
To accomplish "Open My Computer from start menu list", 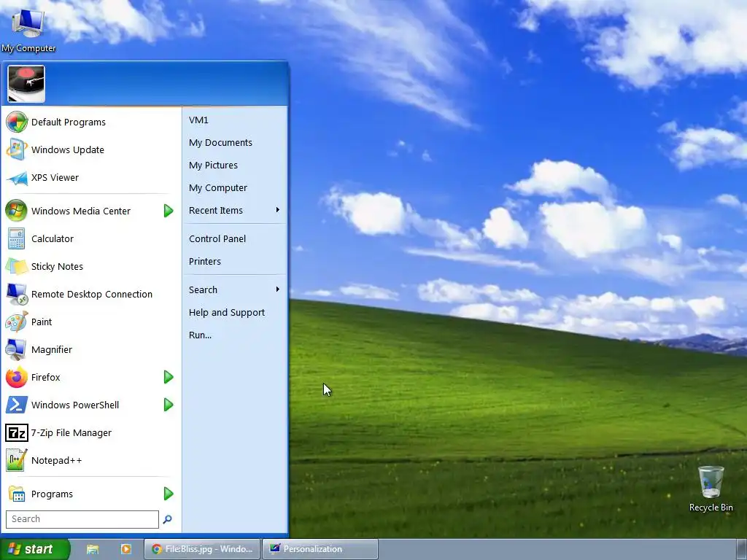I will tap(234, 187).
